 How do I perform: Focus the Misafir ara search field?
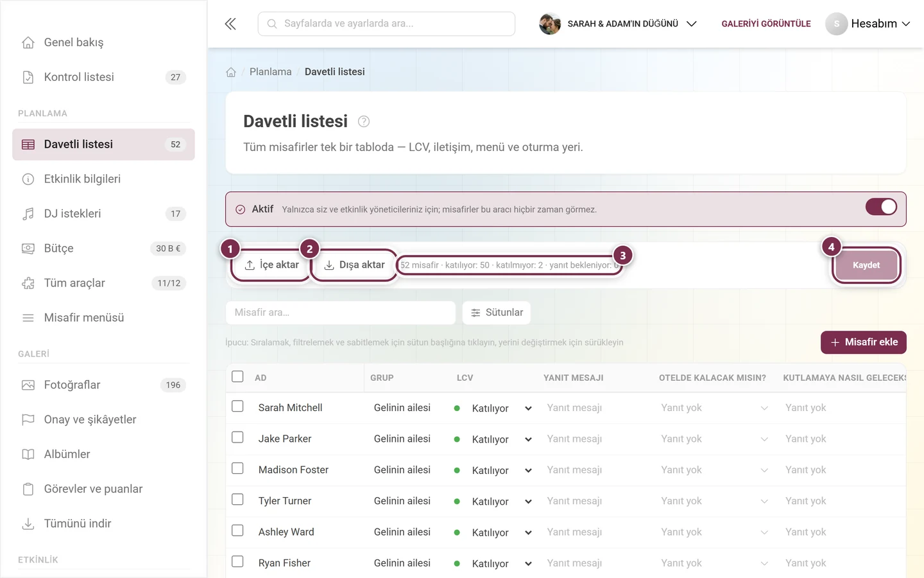pos(341,313)
